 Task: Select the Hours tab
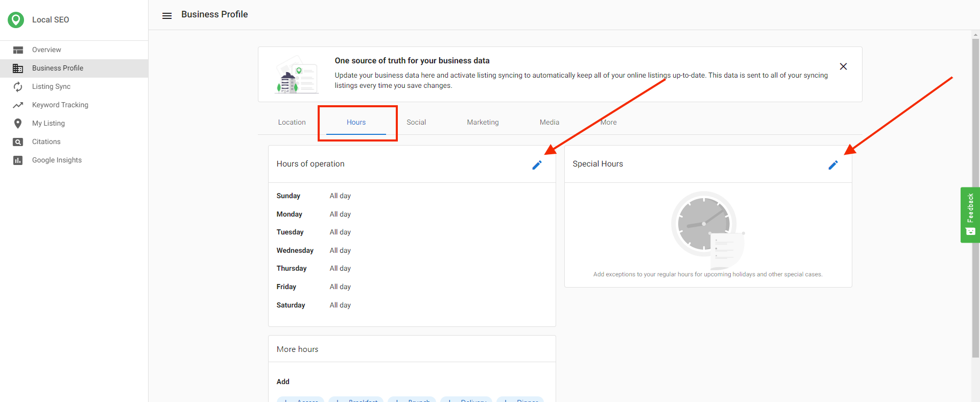pos(356,123)
